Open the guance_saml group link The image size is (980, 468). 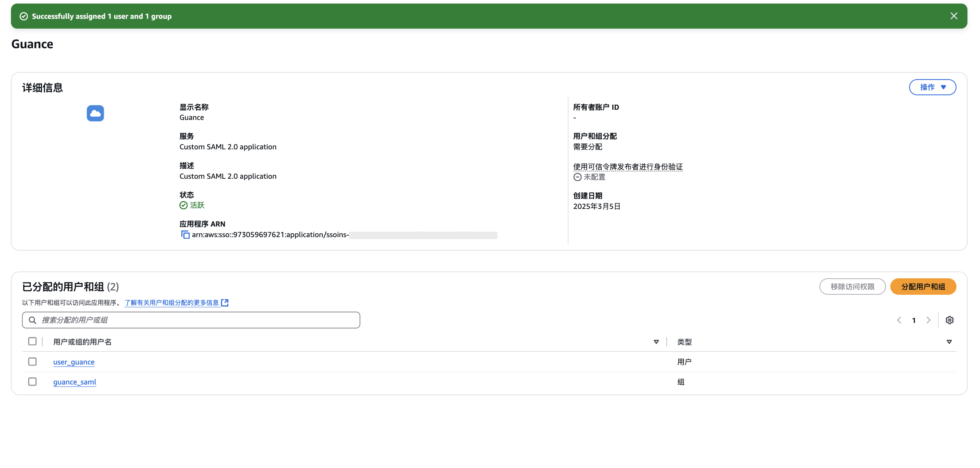point(74,382)
